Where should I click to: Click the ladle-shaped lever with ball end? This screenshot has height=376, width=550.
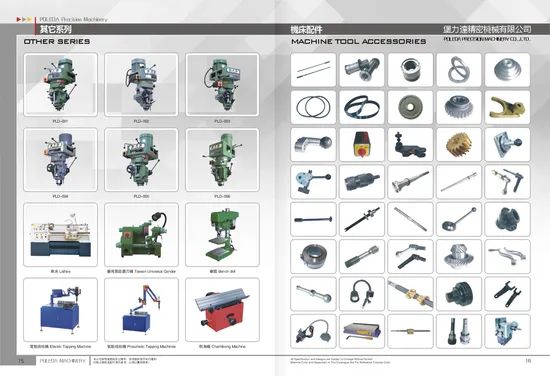point(459,219)
